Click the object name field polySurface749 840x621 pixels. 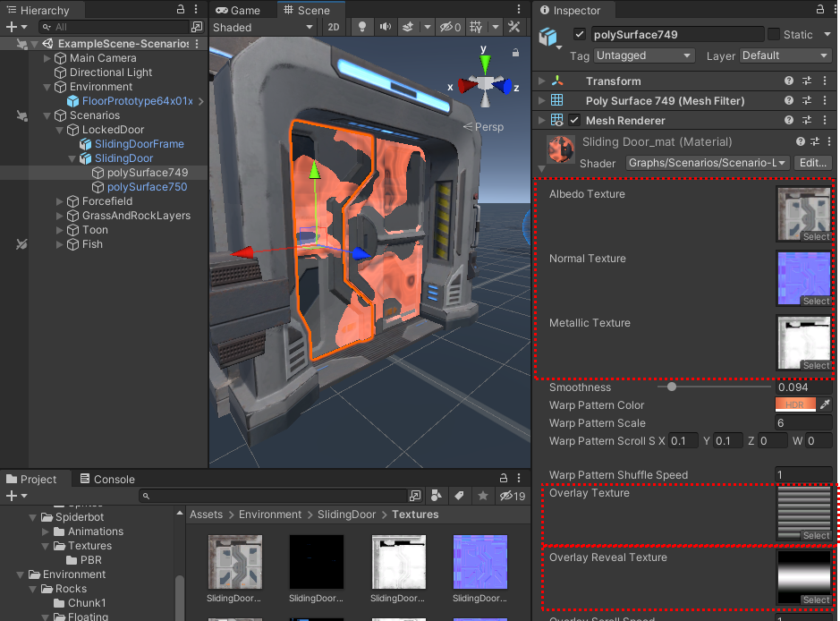(677, 34)
